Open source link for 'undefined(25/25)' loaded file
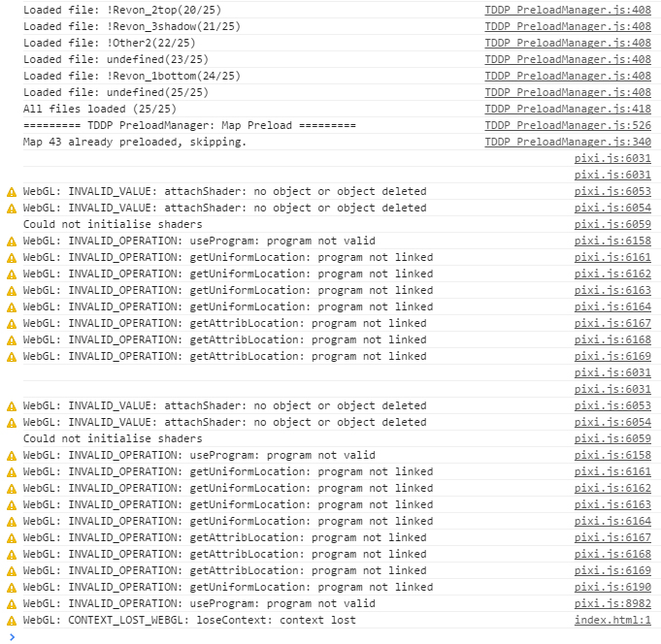Viewport: 661px width, 644px height. [x=568, y=92]
